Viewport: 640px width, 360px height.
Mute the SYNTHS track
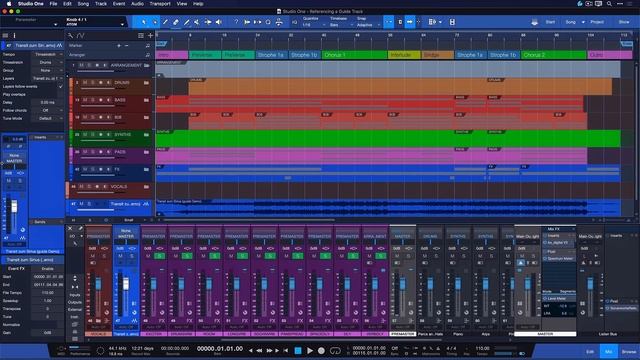pyautogui.click(x=85, y=135)
